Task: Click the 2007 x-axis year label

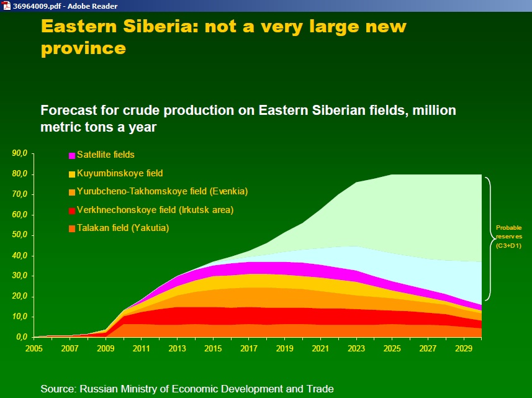Action: pos(70,348)
